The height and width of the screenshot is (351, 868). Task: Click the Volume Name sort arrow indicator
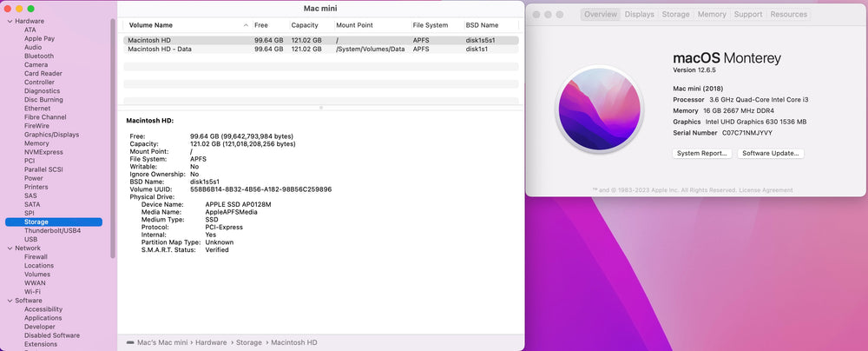click(x=247, y=26)
